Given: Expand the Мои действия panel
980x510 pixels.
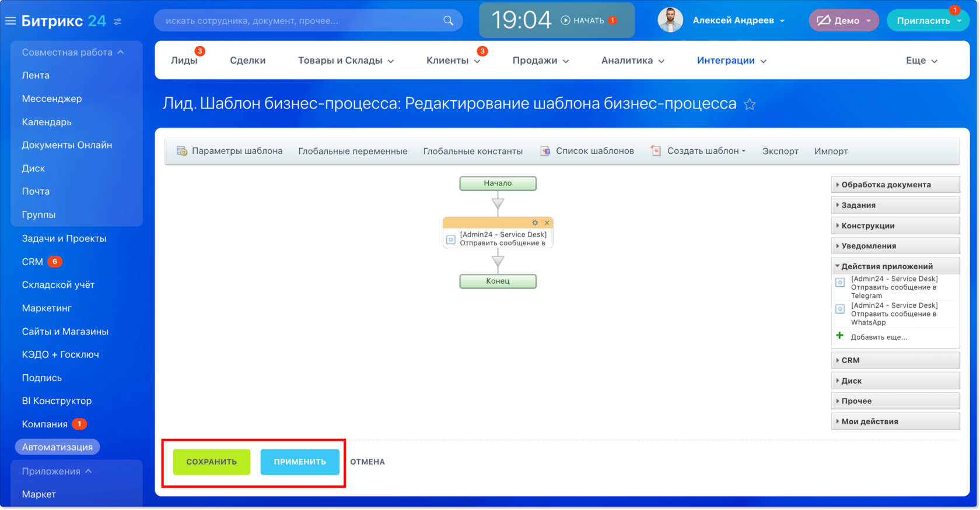Looking at the screenshot, I should (x=895, y=421).
